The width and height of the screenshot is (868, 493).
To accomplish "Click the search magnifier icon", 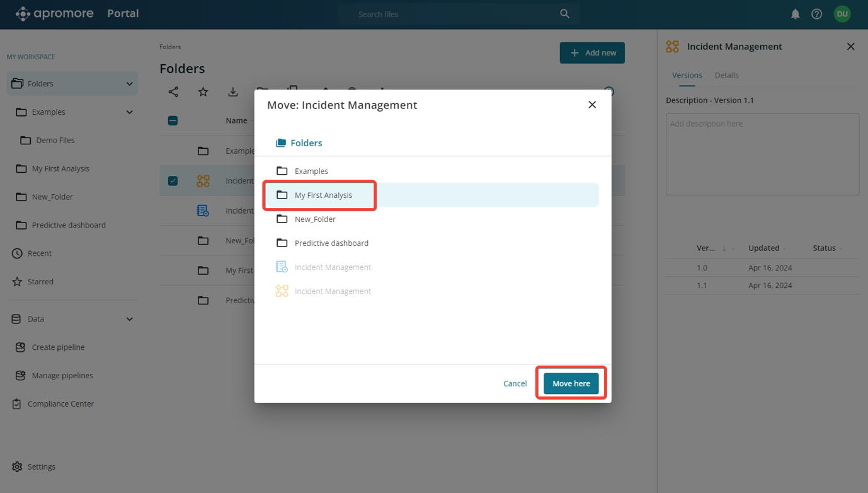I will pyautogui.click(x=564, y=14).
